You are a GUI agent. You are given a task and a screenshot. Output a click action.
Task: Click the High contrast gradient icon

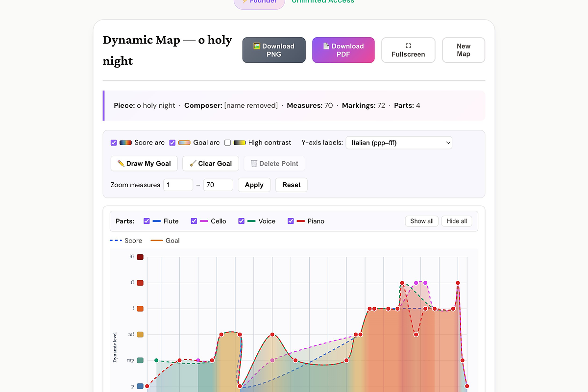point(240,143)
